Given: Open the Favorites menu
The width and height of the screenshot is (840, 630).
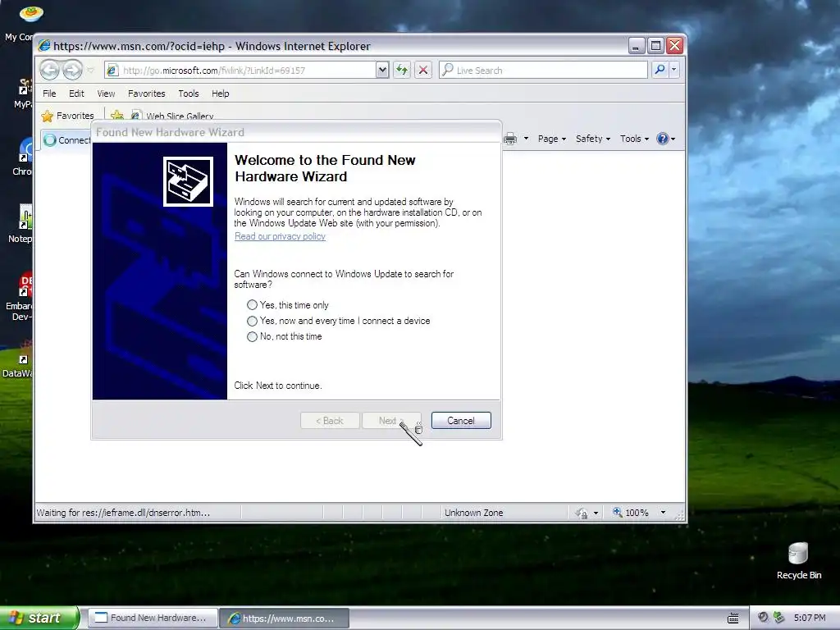Looking at the screenshot, I should (146, 94).
